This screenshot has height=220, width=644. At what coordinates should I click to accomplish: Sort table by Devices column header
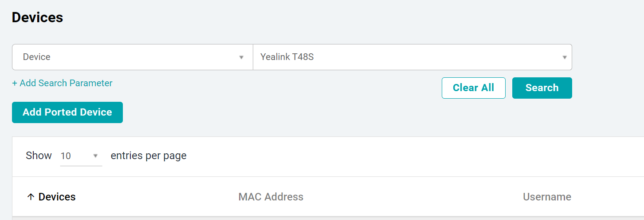[x=57, y=197]
